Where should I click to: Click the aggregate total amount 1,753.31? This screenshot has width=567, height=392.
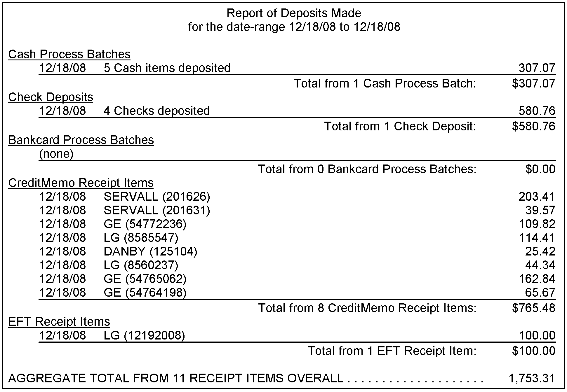[531, 378]
